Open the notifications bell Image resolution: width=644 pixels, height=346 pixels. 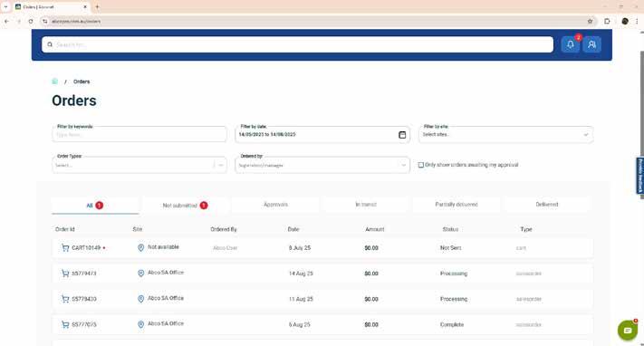570,44
